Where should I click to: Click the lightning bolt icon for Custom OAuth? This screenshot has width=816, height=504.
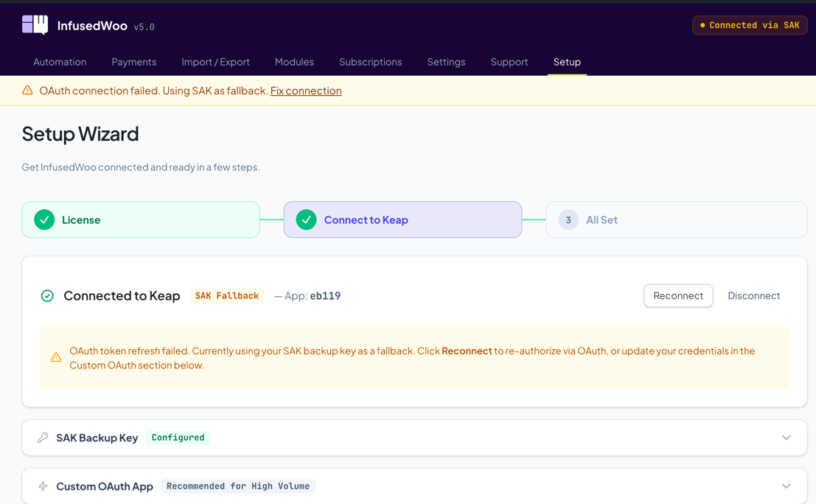coord(43,486)
